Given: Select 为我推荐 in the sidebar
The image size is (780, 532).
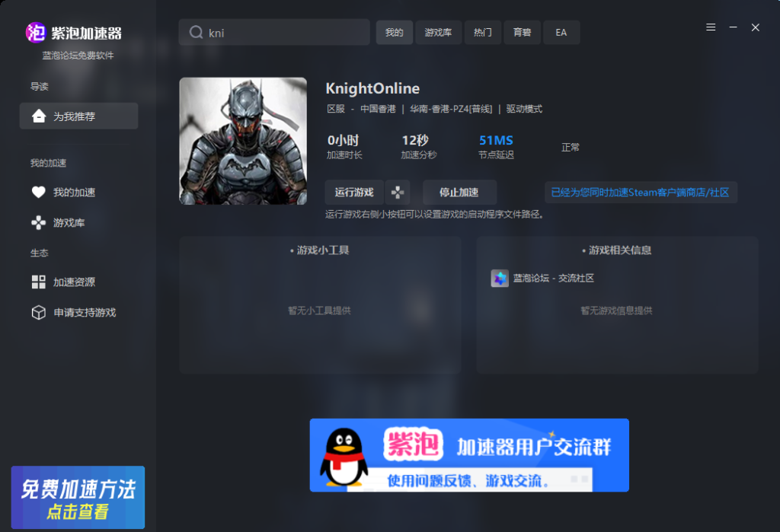Looking at the screenshot, I should [x=78, y=116].
